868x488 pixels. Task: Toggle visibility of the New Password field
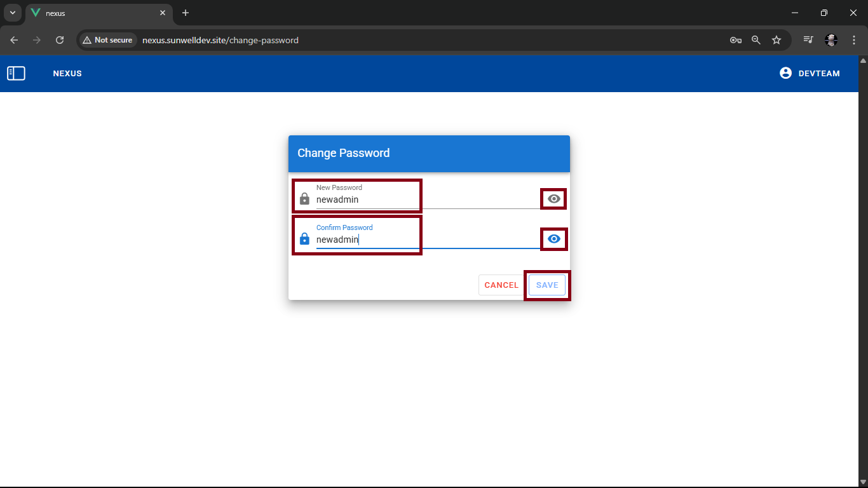point(554,199)
